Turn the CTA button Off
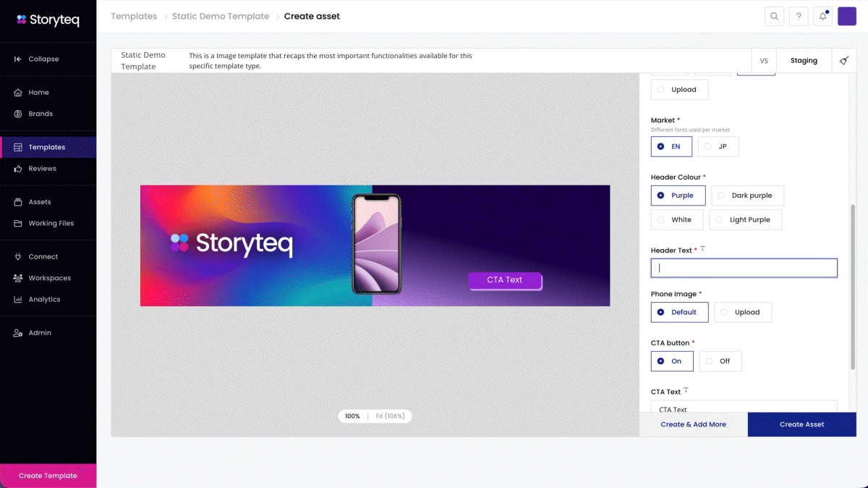This screenshot has height=488, width=868. pyautogui.click(x=720, y=361)
